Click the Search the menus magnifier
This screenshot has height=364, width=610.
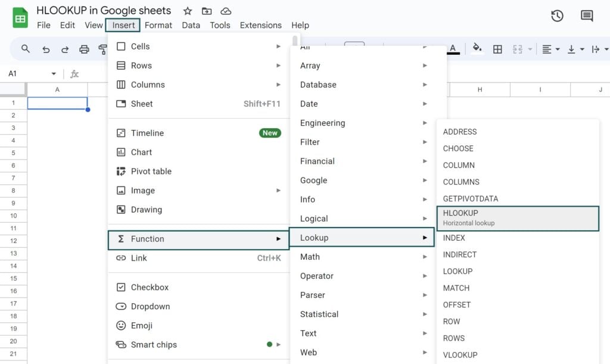tap(26, 49)
